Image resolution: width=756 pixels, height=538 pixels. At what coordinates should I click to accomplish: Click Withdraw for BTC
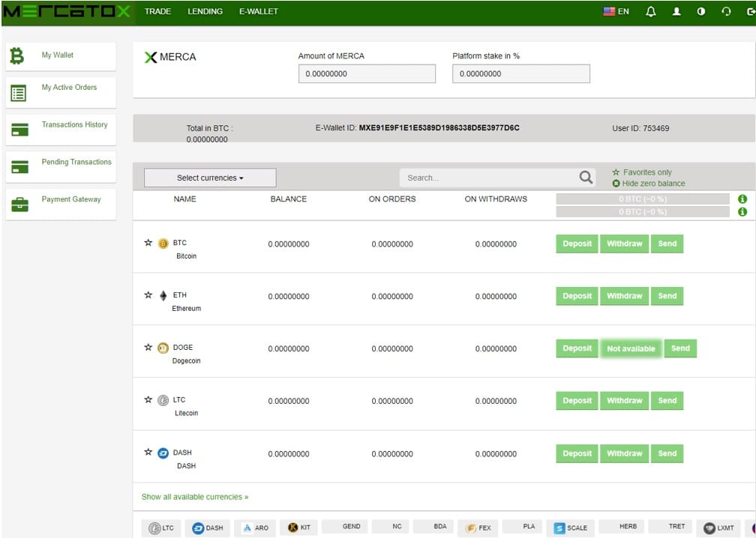pyautogui.click(x=624, y=244)
